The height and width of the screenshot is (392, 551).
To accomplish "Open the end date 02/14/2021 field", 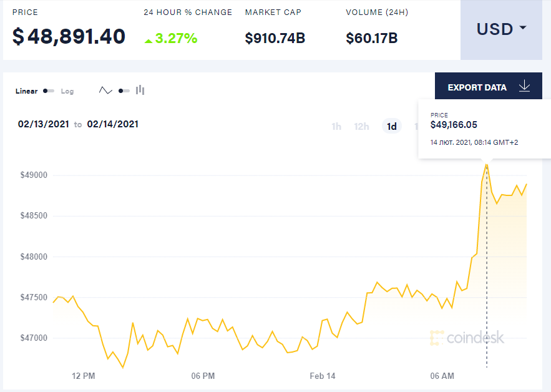I will point(112,124).
